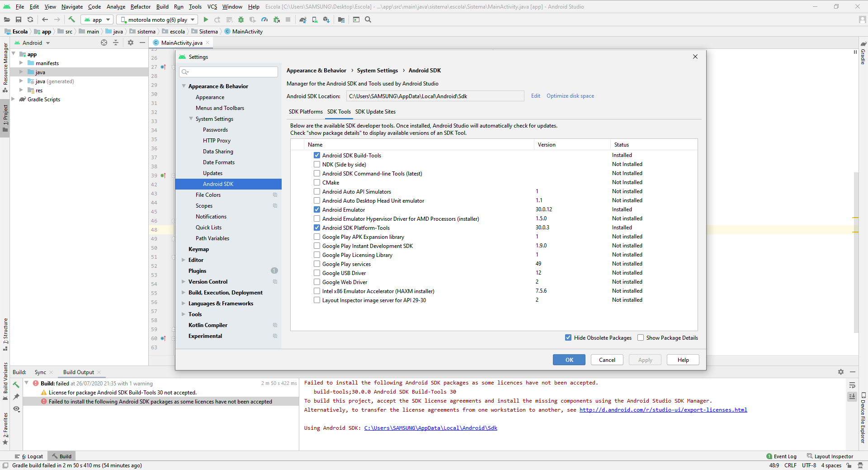Click Android SDK Location path field
This screenshot has width=868, height=470.
coord(435,96)
